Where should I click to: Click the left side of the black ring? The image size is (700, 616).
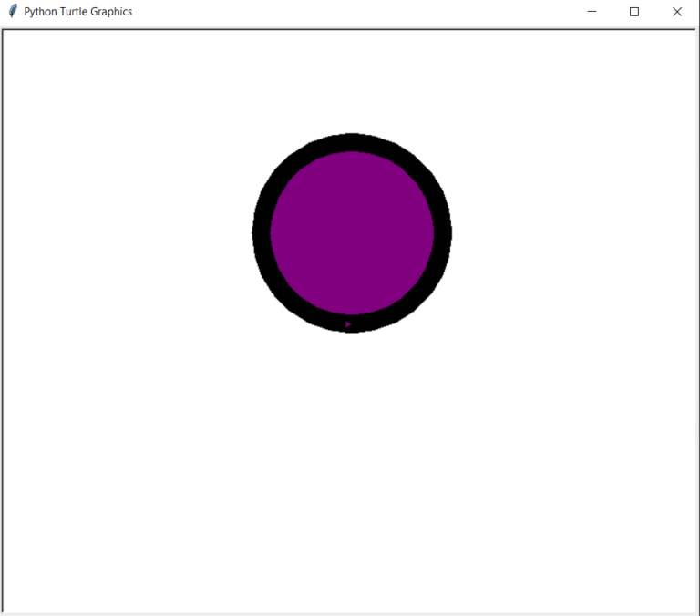(262, 233)
